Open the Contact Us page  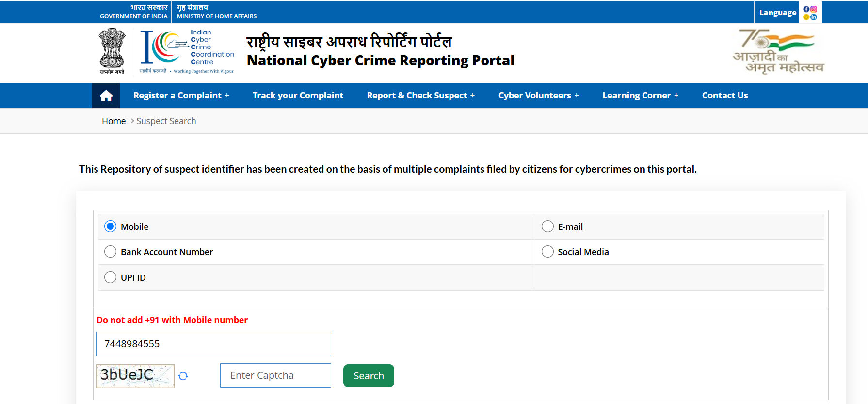(x=724, y=96)
